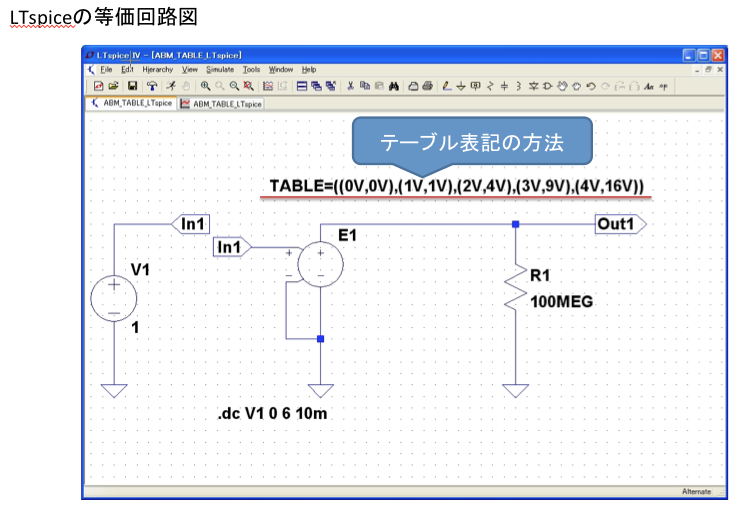Select the Draw Wire pencil tool

[447, 86]
